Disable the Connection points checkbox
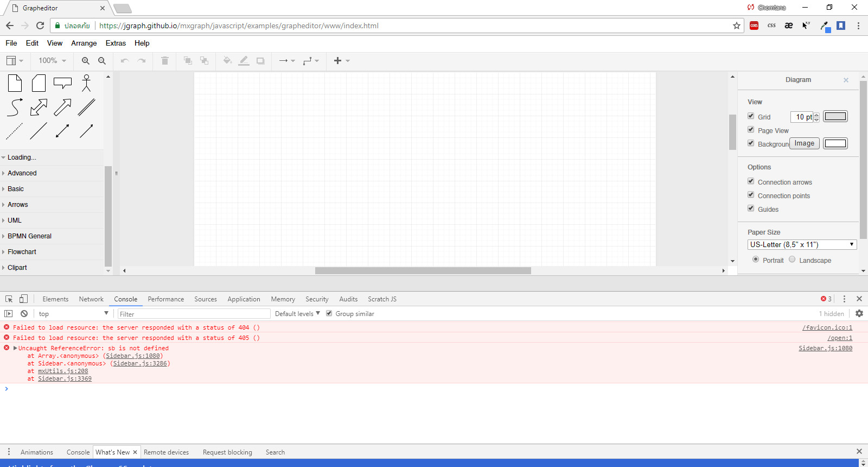The image size is (868, 467). pos(751,194)
